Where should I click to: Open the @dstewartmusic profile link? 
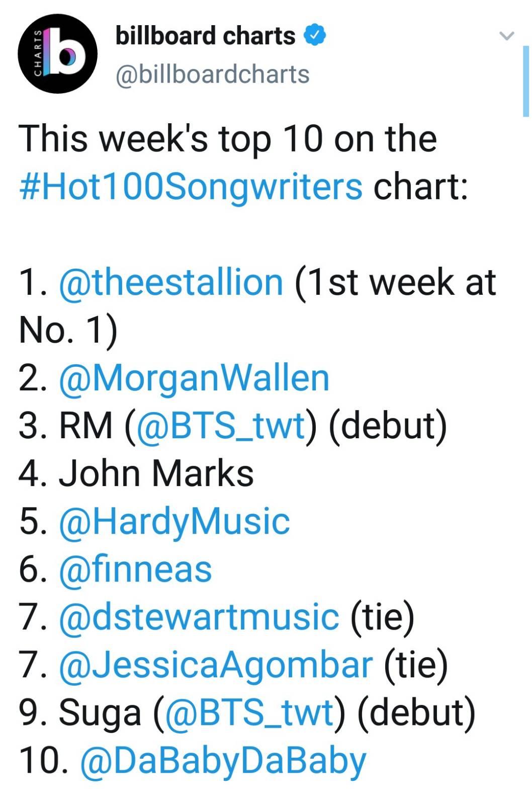[x=199, y=617]
